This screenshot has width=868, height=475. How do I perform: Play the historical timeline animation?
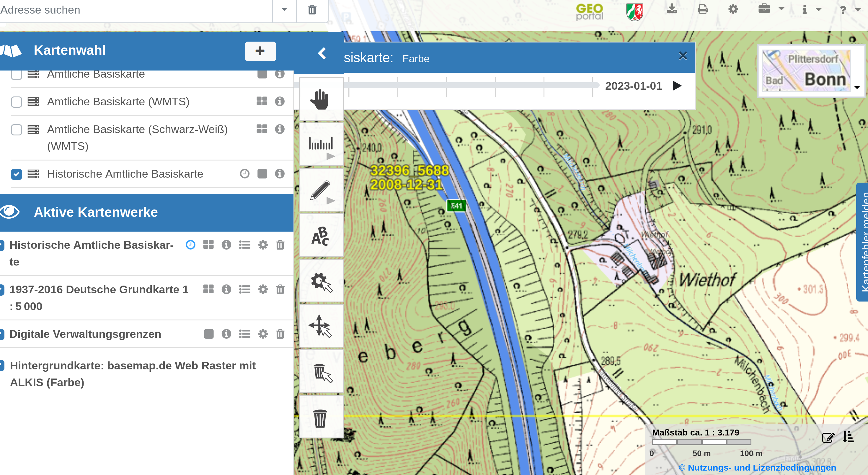(x=677, y=86)
